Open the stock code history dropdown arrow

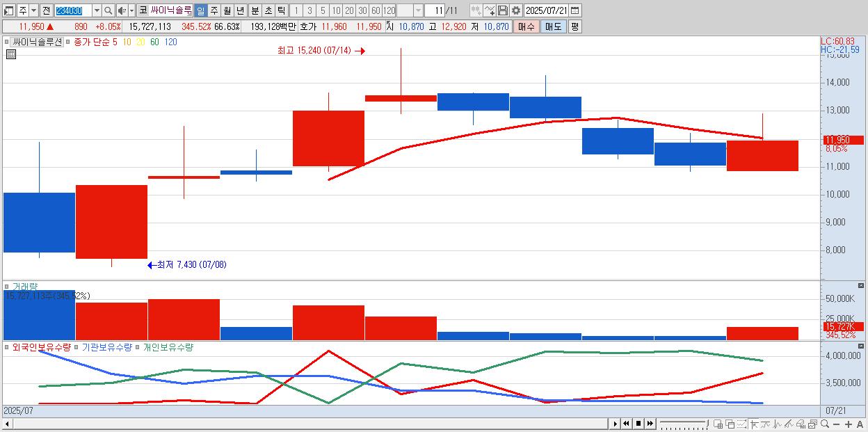click(x=97, y=10)
